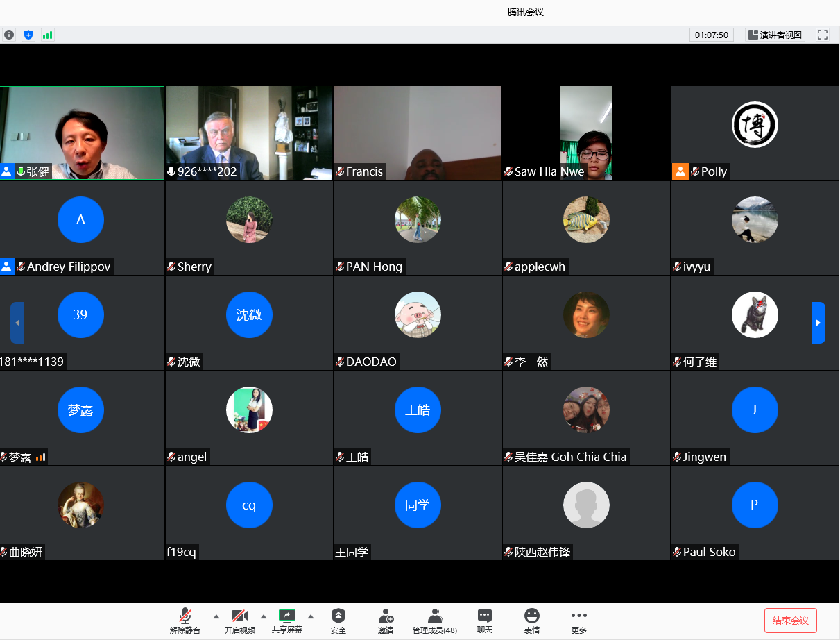840x640 pixels.
Task: Click the 邀请 invite icon
Action: 386,621
